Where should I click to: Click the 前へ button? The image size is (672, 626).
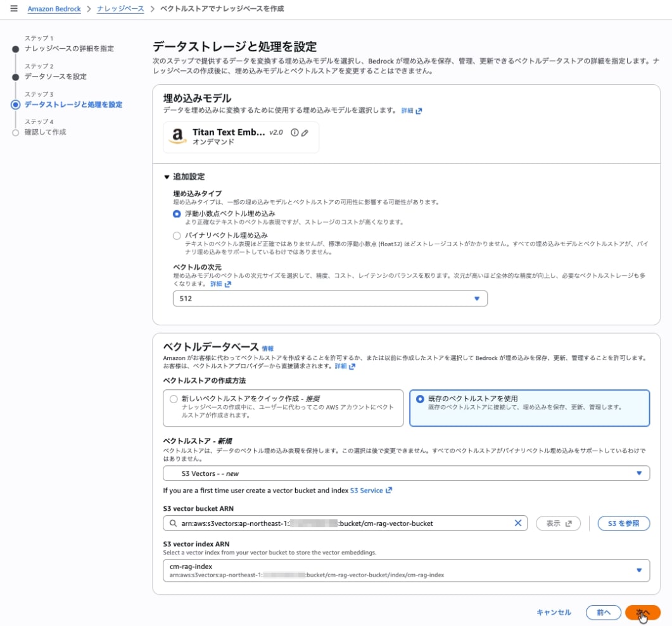point(604,612)
